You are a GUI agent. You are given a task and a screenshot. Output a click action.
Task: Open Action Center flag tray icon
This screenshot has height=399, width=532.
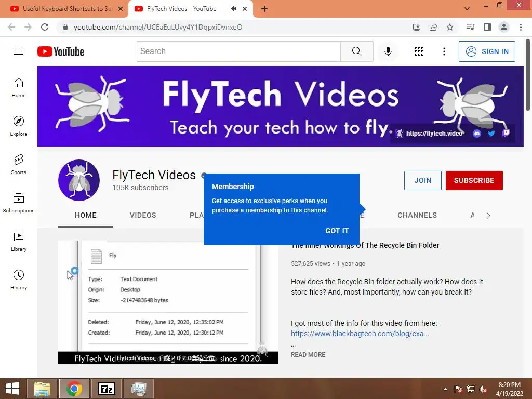(458, 389)
